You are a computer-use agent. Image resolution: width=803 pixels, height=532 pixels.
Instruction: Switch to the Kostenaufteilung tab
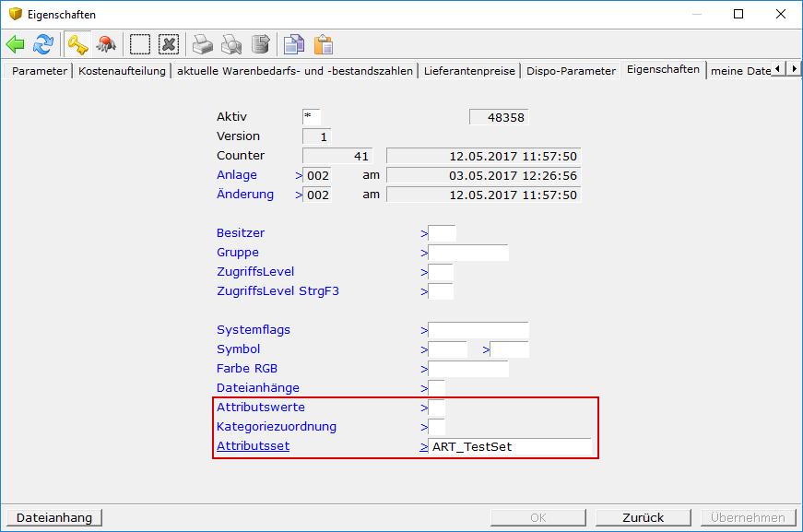point(122,71)
